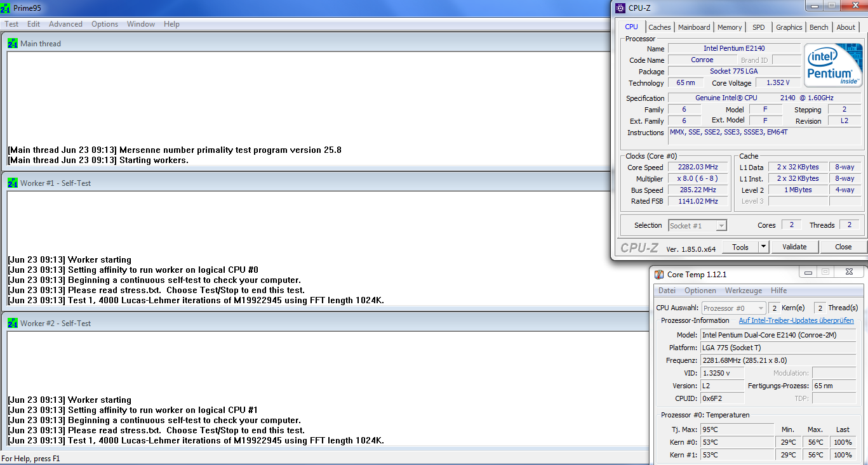Switch to the About tab in CPU-Z
The height and width of the screenshot is (465, 868).
(846, 27)
